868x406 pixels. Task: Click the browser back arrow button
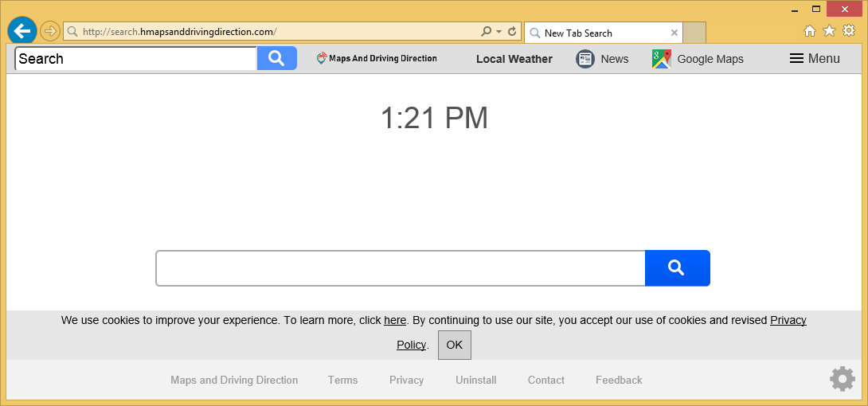coord(22,31)
